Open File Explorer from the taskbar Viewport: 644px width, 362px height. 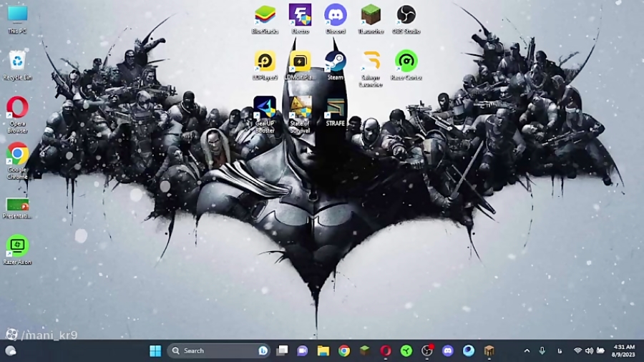pos(323,351)
